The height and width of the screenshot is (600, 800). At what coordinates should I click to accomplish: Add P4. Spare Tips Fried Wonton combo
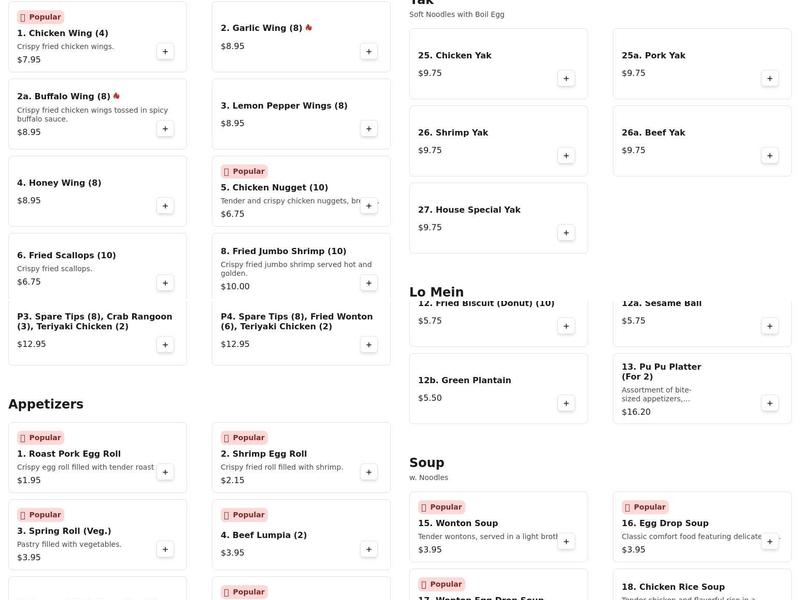pyautogui.click(x=368, y=345)
